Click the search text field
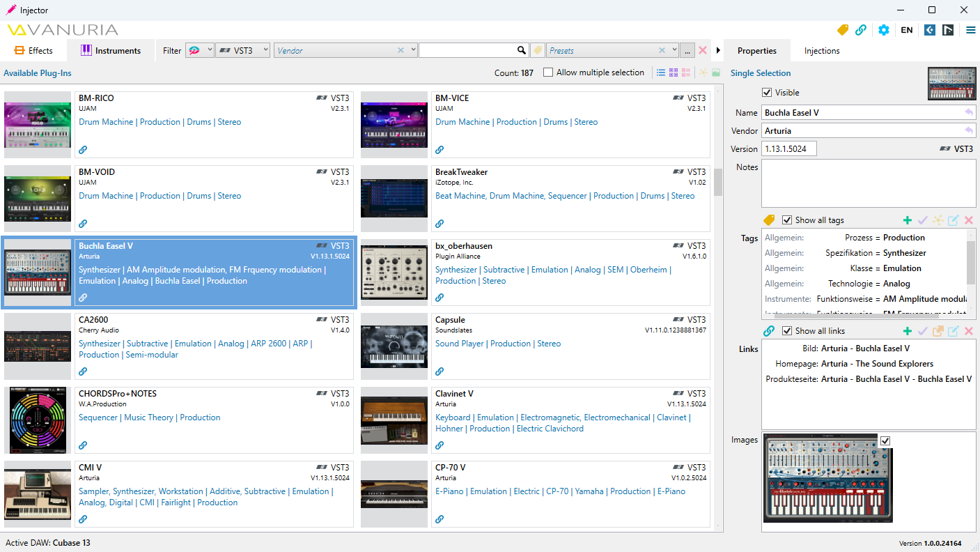This screenshot has height=552, width=980. (467, 50)
